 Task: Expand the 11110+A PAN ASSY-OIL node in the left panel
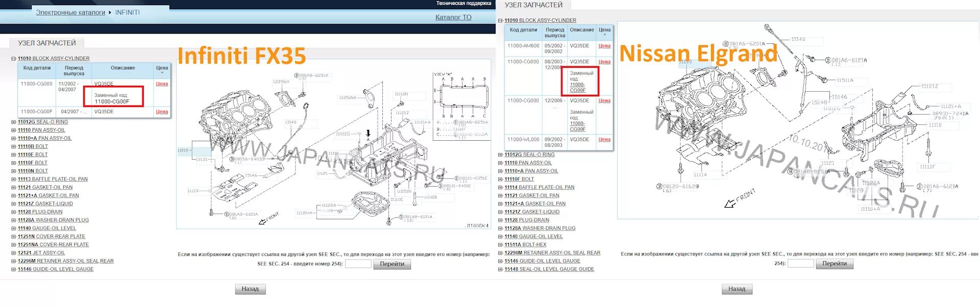point(14,138)
